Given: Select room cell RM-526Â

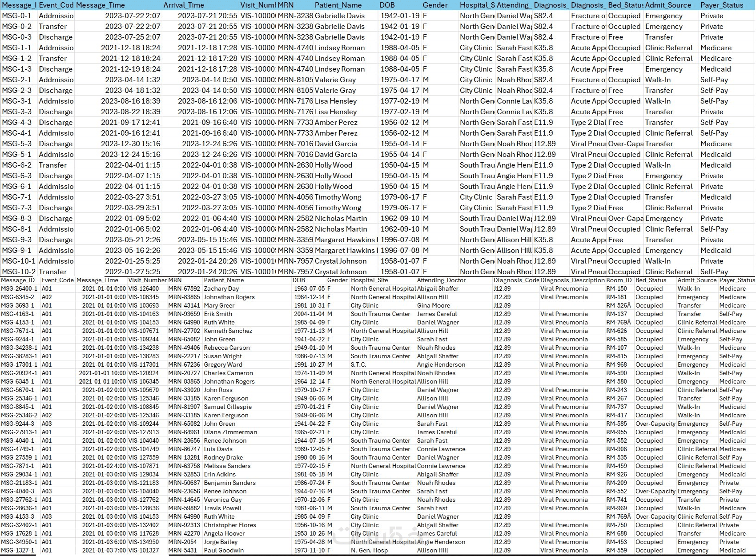Looking at the screenshot, I should tap(619, 305).
